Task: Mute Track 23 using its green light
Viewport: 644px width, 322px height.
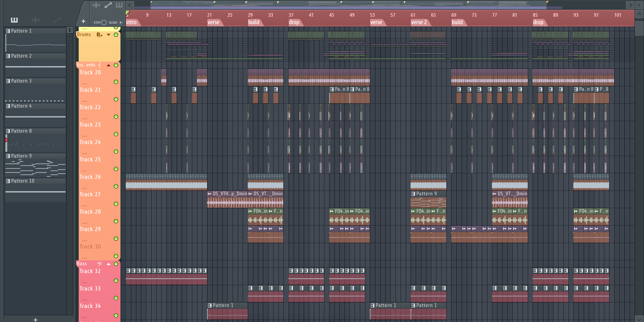Action: coord(116,134)
